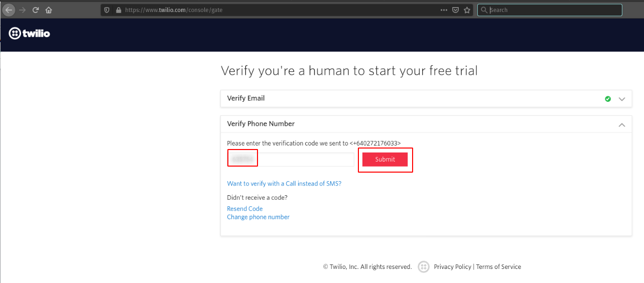The width and height of the screenshot is (644, 283).
Task: Reload the current page
Action: click(36, 10)
